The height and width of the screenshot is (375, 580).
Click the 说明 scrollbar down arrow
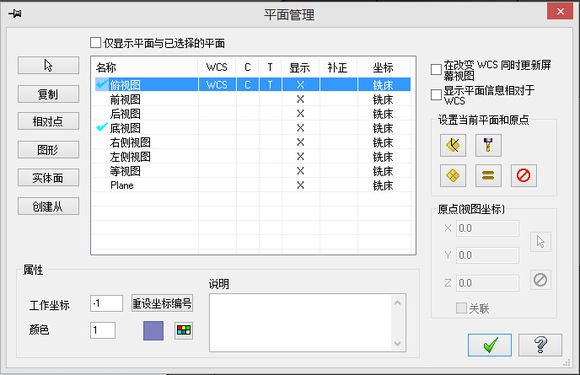[x=398, y=343]
